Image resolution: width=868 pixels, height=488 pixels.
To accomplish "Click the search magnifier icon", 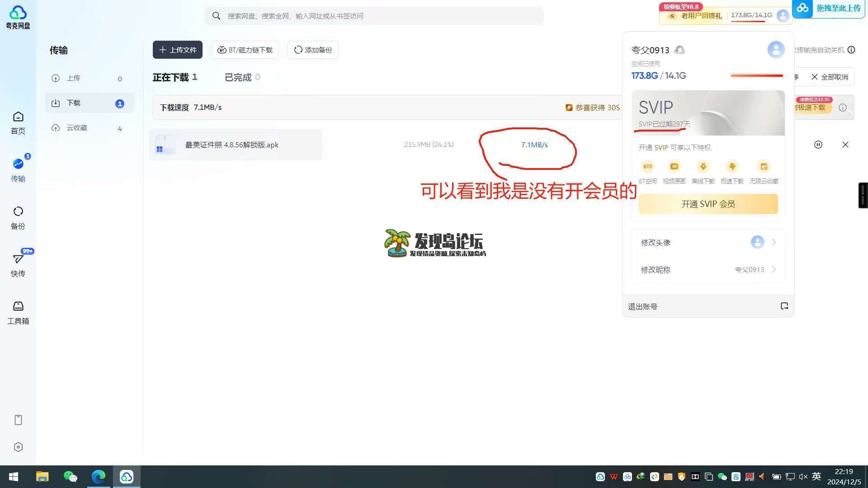I will [217, 16].
